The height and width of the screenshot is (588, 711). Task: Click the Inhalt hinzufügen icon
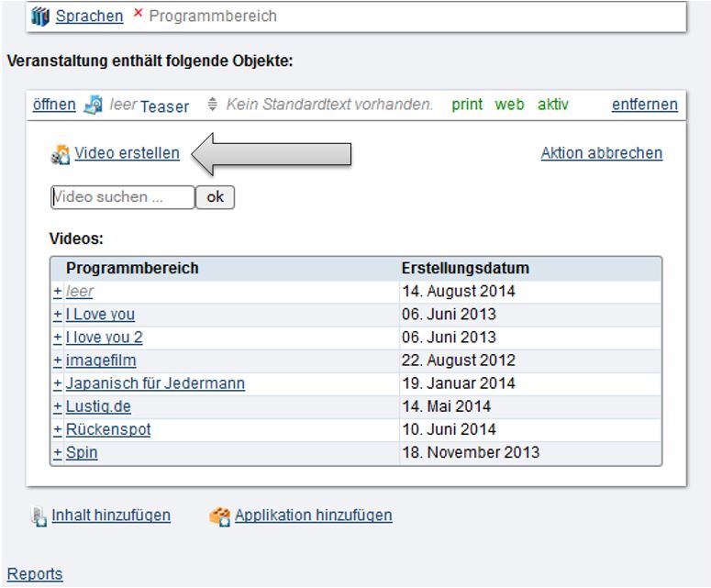click(x=38, y=516)
